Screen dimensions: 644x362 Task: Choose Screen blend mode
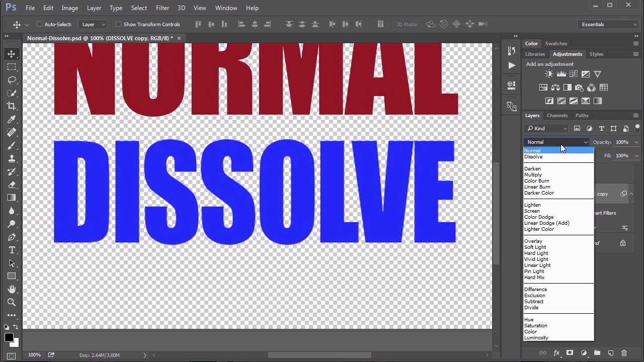pos(558,211)
